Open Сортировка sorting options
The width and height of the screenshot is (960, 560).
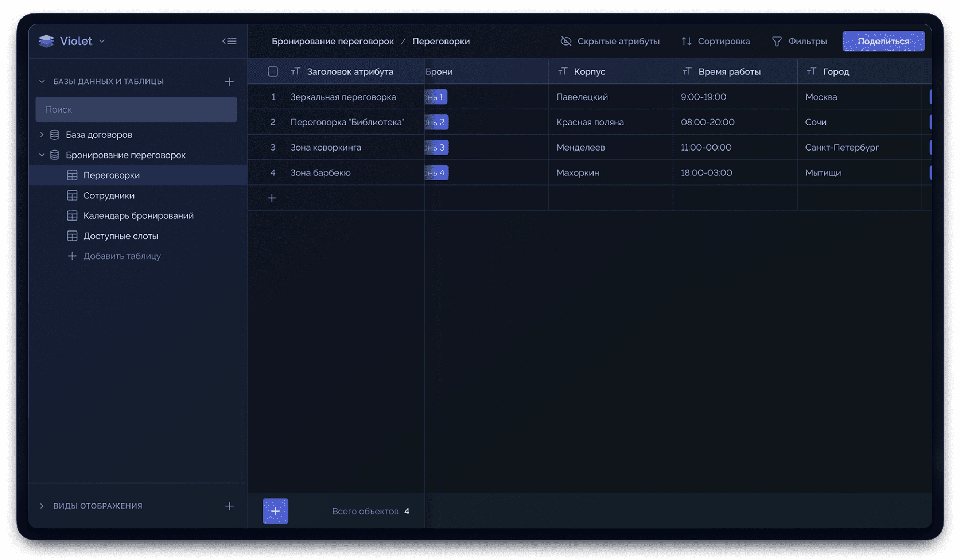(x=715, y=41)
